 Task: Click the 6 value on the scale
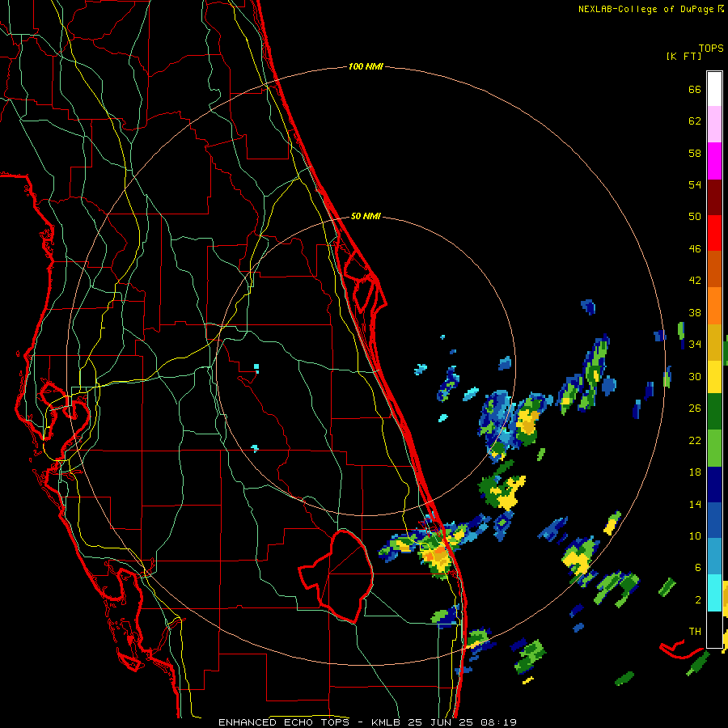click(697, 567)
